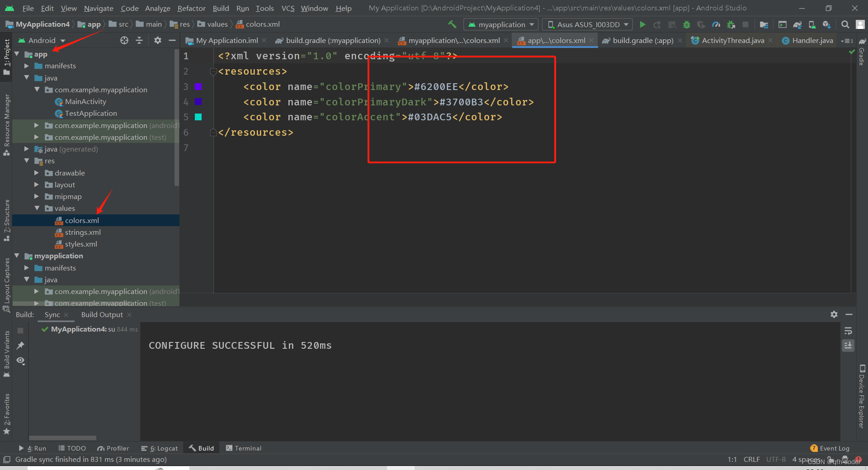Collapse the values folder

click(x=37, y=208)
